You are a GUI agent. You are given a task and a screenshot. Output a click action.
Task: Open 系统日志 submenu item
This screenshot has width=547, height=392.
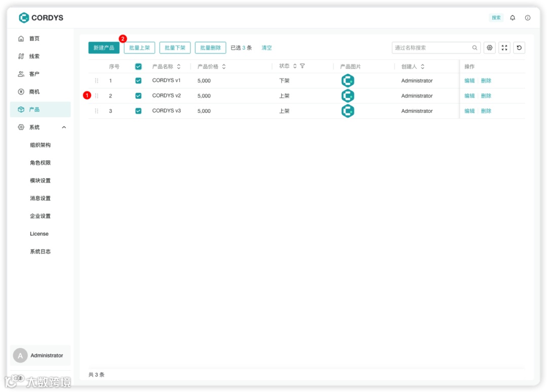(41, 252)
